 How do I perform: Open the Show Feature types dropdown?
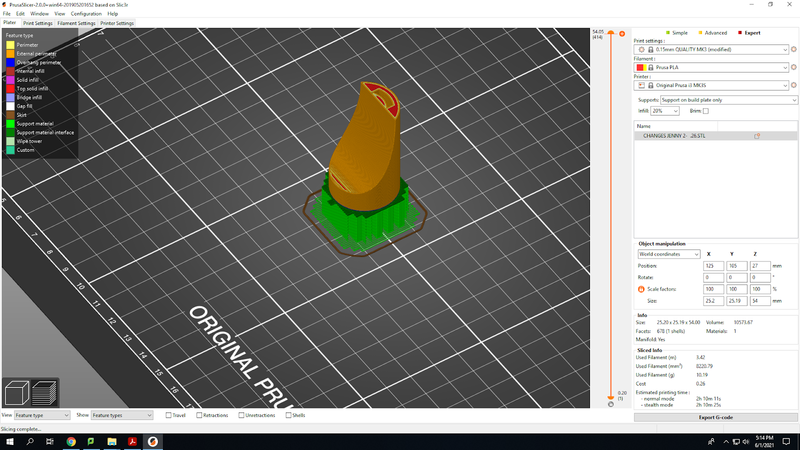(121, 415)
